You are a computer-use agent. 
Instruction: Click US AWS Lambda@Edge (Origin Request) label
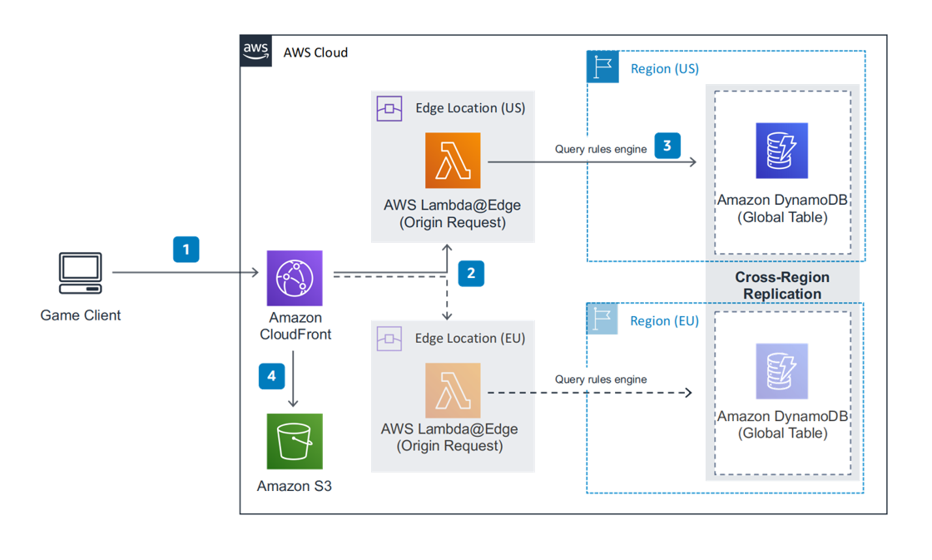(453, 213)
